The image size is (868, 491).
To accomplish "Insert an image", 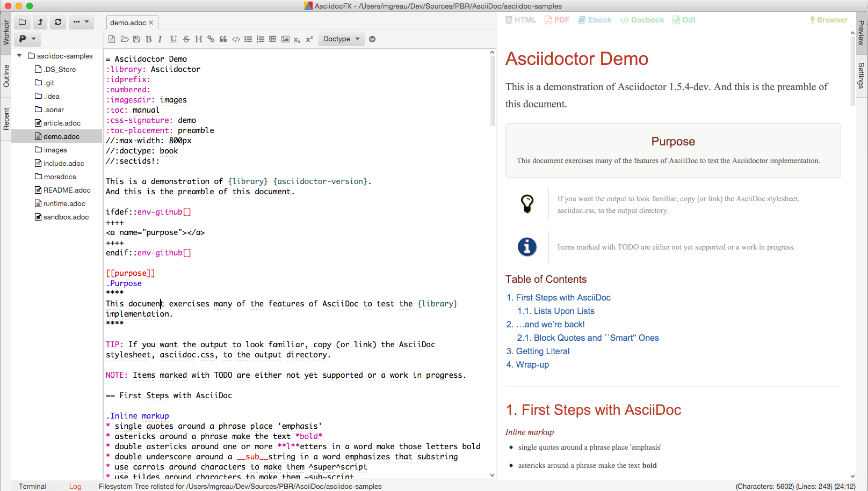I will pos(286,39).
